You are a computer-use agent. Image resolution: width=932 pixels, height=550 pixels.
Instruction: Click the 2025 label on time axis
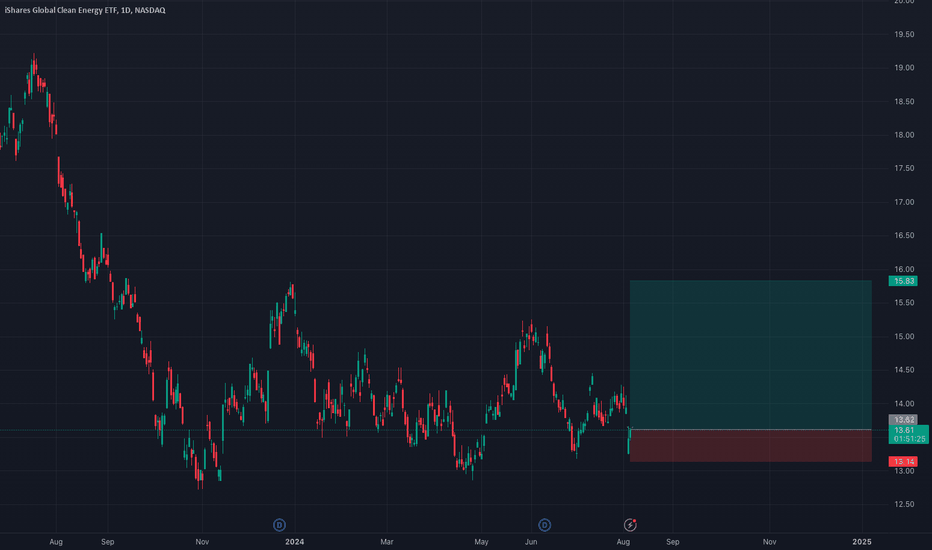862,542
